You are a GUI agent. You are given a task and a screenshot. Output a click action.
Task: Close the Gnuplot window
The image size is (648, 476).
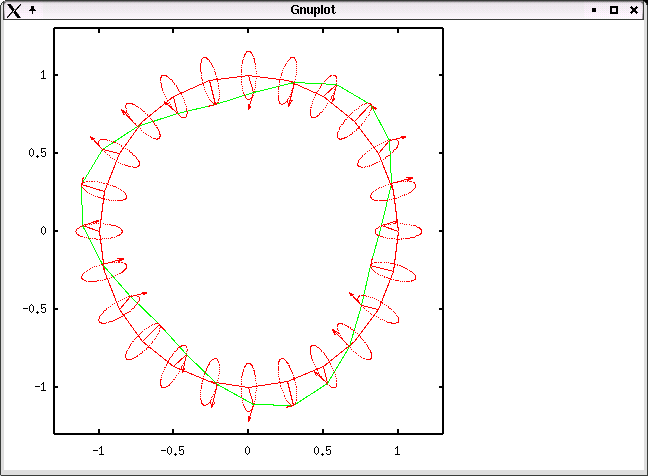[634, 10]
